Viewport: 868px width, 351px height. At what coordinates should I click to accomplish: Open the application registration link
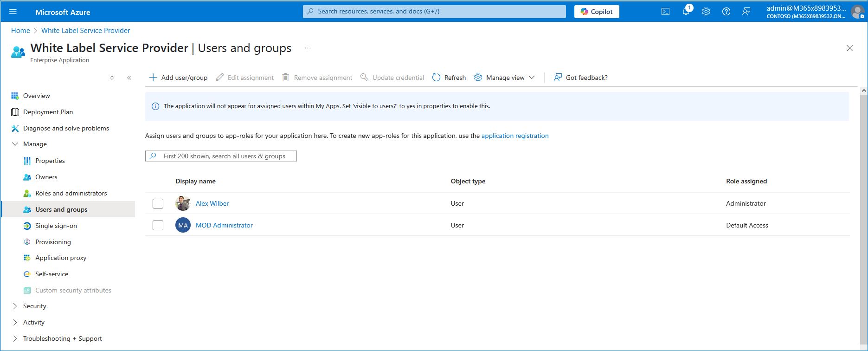click(515, 136)
